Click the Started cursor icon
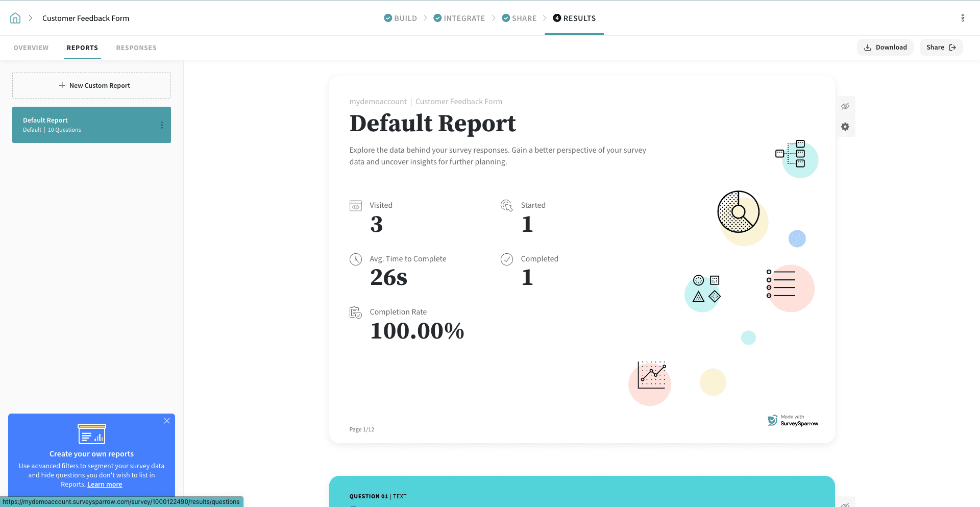This screenshot has height=507, width=980. pos(507,206)
